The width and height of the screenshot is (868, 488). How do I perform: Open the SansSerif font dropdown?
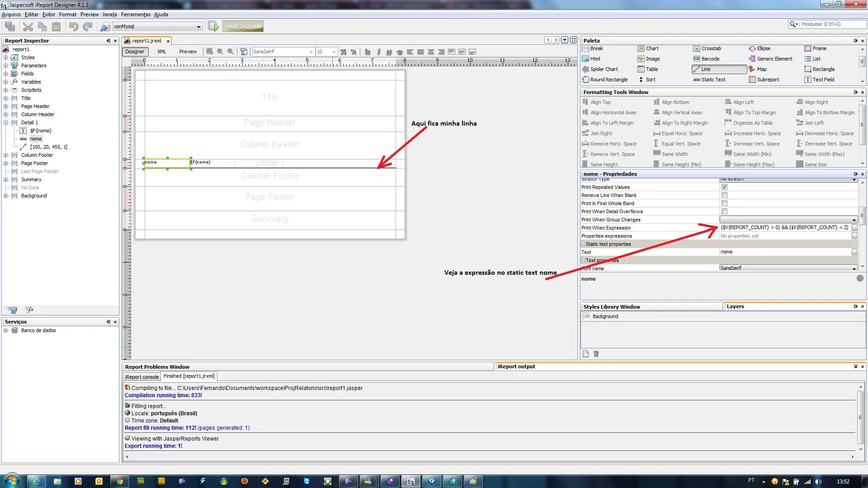tap(311, 52)
